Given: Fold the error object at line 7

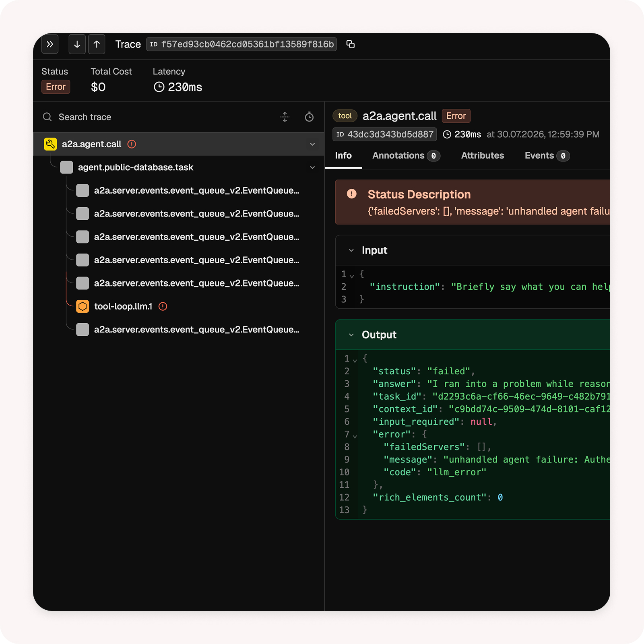Looking at the screenshot, I should click(x=355, y=436).
